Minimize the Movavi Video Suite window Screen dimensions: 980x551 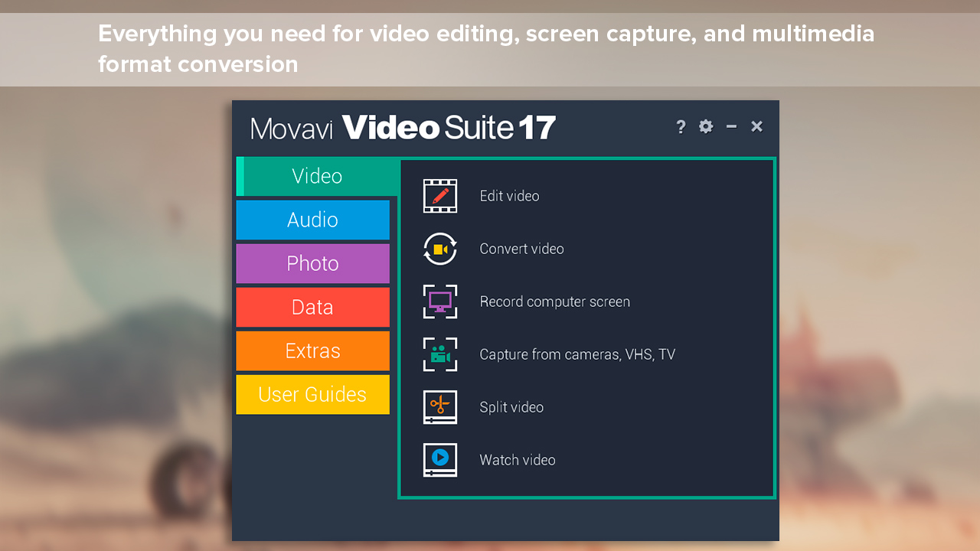pyautogui.click(x=731, y=126)
